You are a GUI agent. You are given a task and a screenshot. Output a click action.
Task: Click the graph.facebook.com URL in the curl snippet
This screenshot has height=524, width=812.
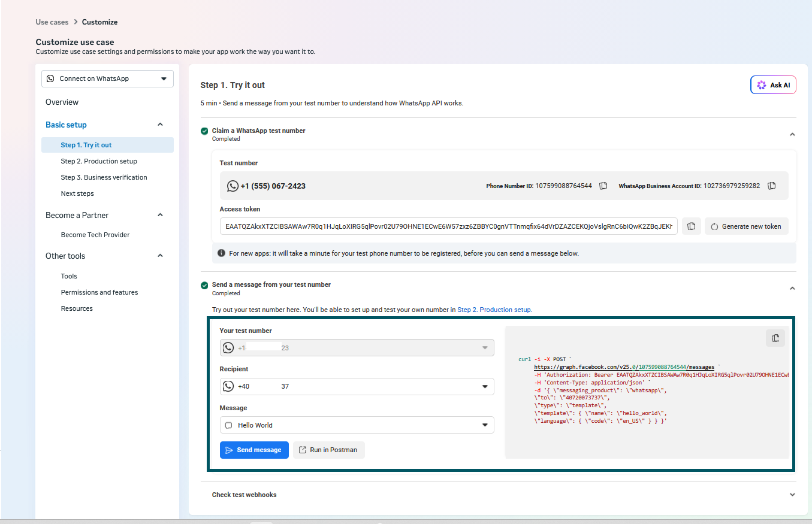[x=624, y=367]
